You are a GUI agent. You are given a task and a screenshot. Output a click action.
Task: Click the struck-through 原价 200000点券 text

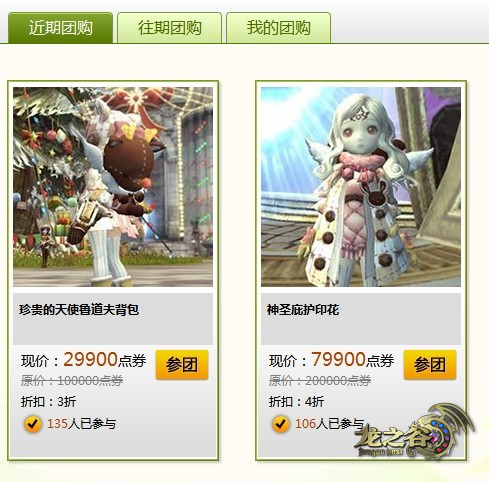pyautogui.click(x=320, y=380)
